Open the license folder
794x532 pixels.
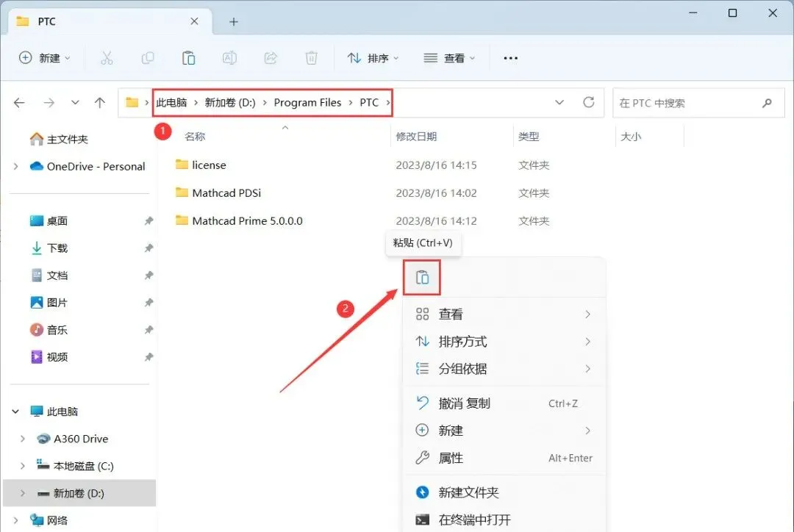(201, 165)
